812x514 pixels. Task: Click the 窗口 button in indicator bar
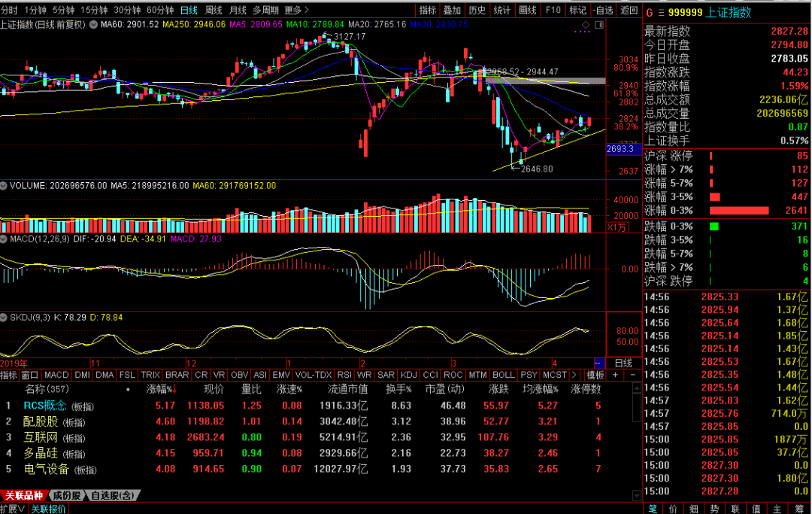pos(30,375)
